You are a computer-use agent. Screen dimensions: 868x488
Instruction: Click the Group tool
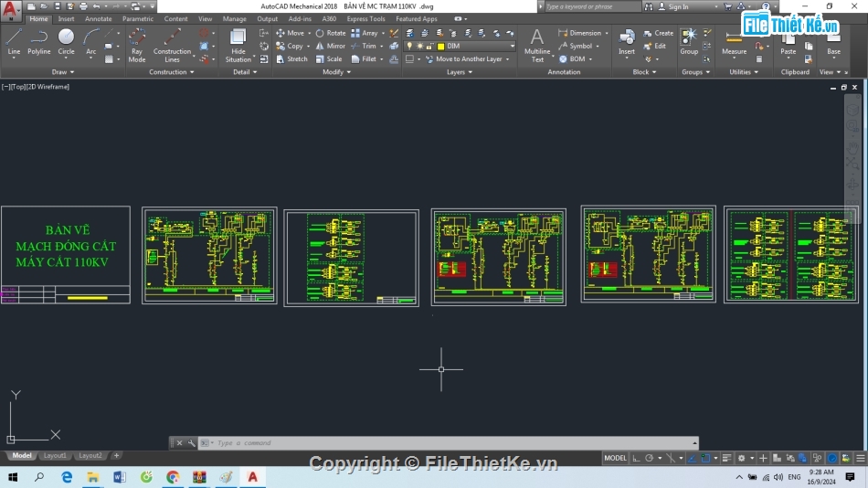pos(689,42)
